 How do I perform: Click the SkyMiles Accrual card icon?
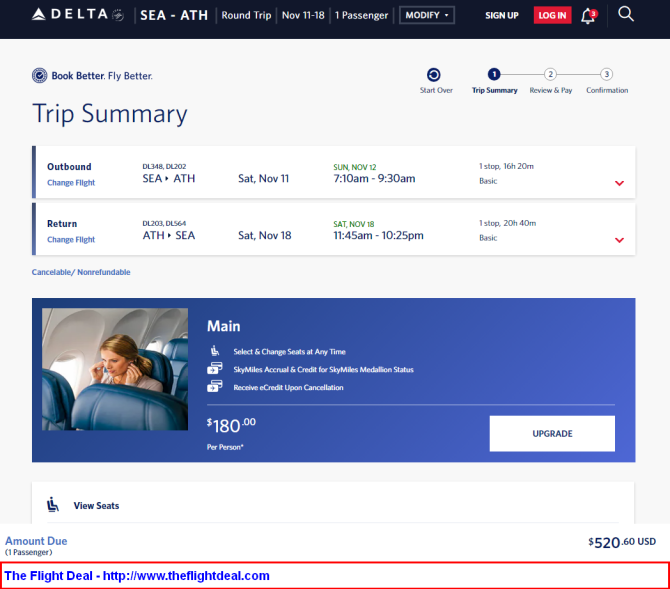point(215,368)
